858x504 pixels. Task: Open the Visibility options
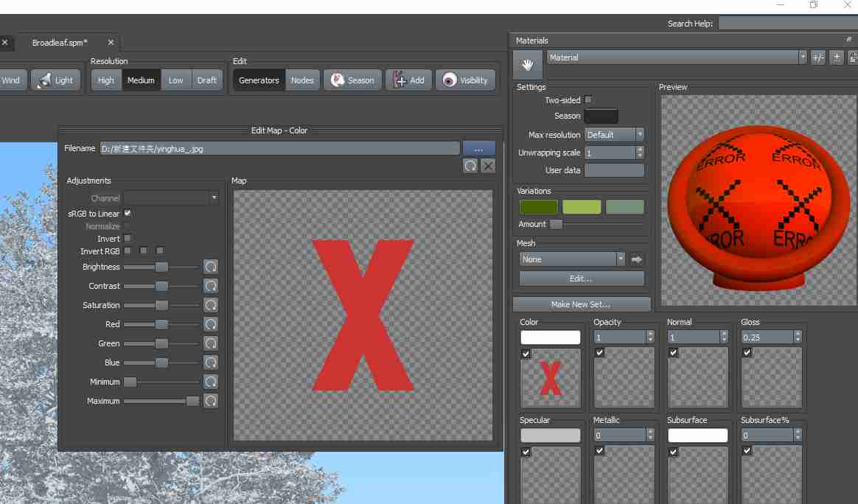(x=466, y=80)
